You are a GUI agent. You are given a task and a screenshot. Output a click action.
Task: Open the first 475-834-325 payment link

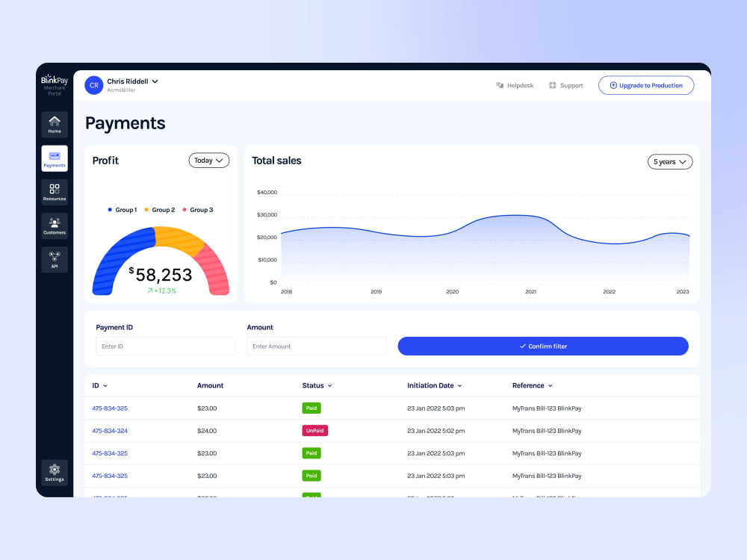coord(110,408)
